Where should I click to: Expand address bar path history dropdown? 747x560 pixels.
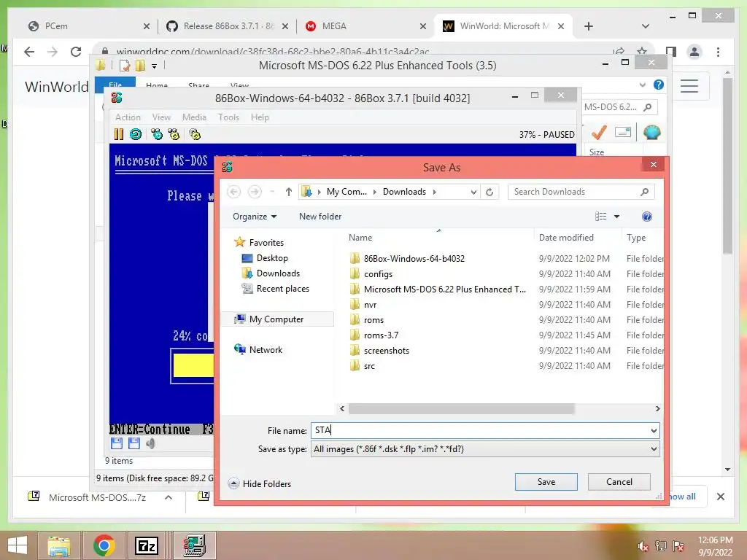473,192
